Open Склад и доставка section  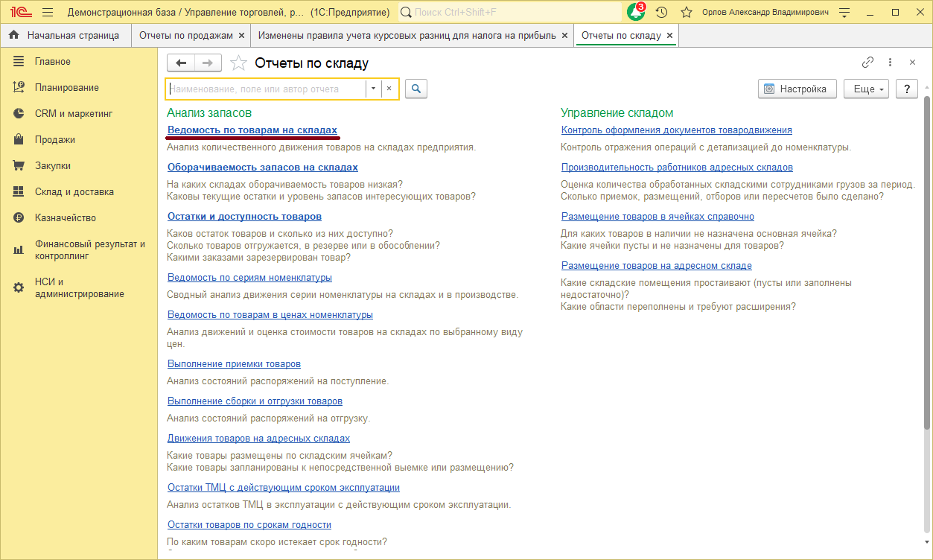click(x=74, y=191)
